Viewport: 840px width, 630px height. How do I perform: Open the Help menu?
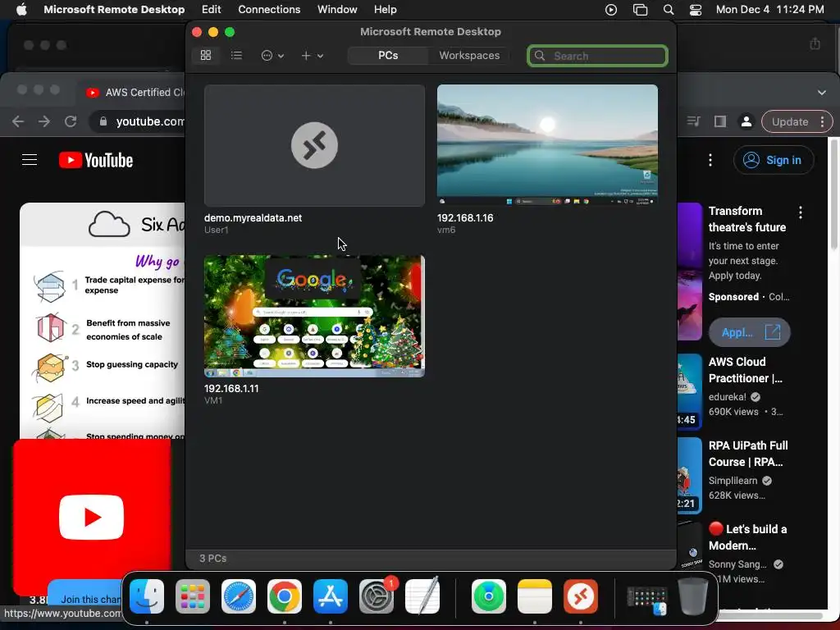pyautogui.click(x=386, y=10)
